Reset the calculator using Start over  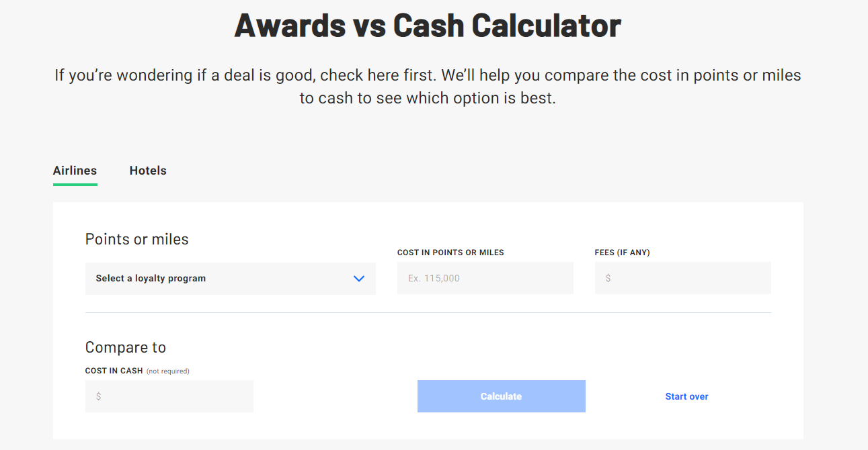(x=686, y=396)
